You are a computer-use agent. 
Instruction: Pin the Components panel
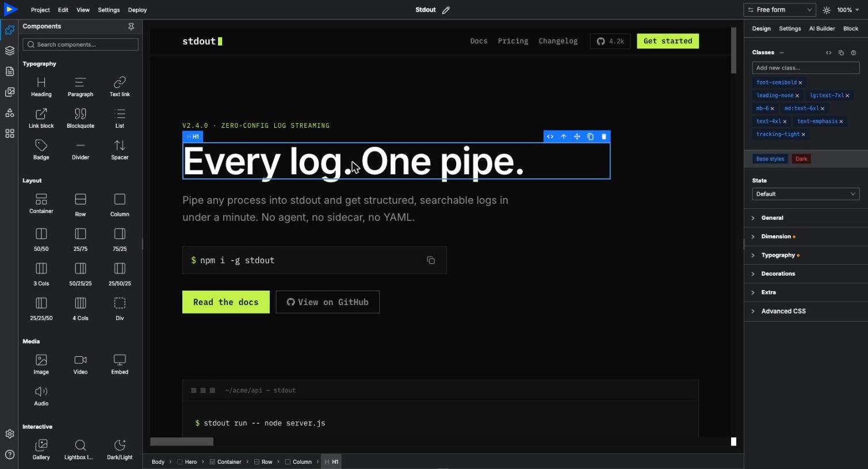131,26
